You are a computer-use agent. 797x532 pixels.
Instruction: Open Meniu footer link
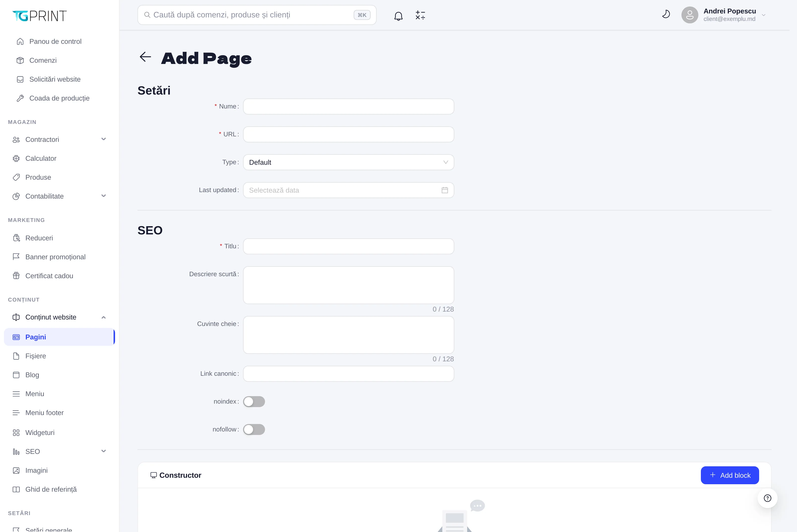pyautogui.click(x=60, y=413)
